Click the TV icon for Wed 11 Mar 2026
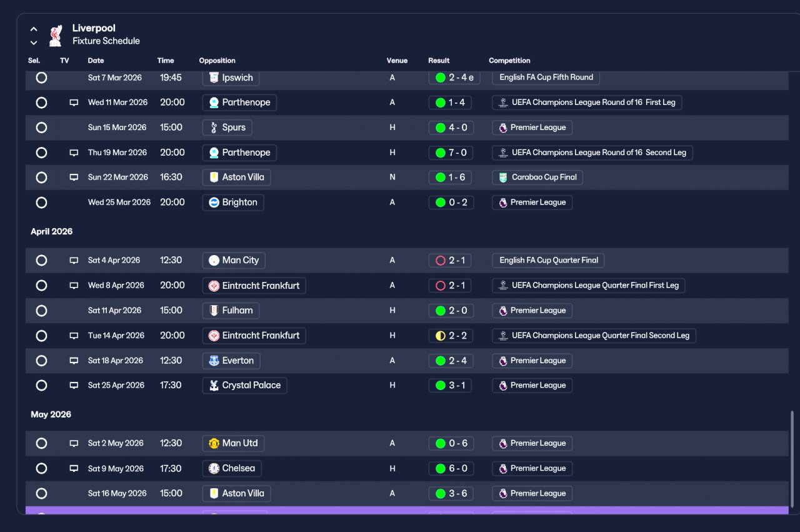 [x=74, y=103]
